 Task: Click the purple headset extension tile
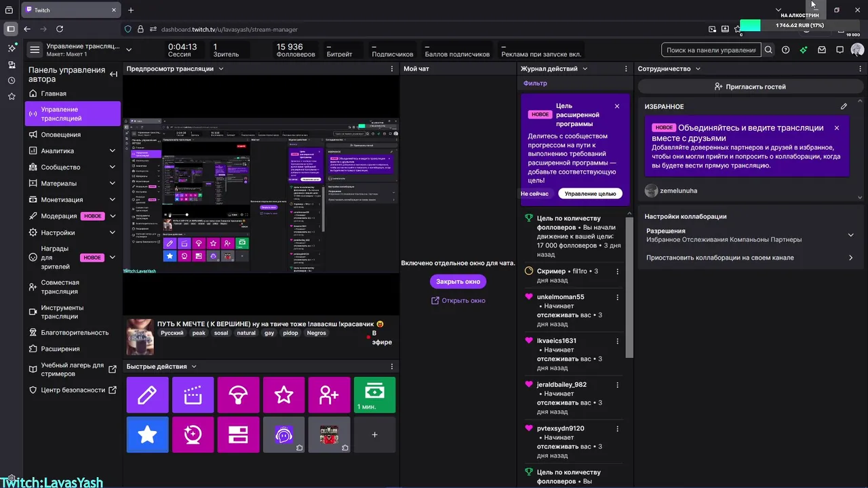283,434
